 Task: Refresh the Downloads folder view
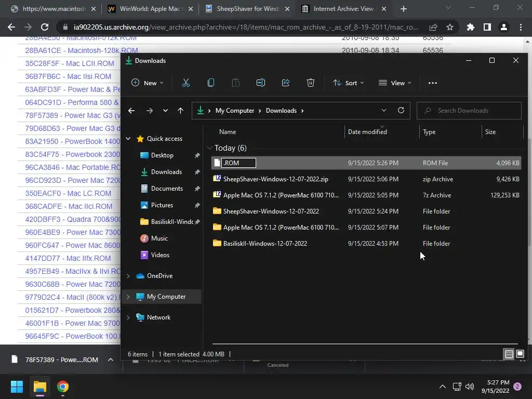click(x=401, y=110)
